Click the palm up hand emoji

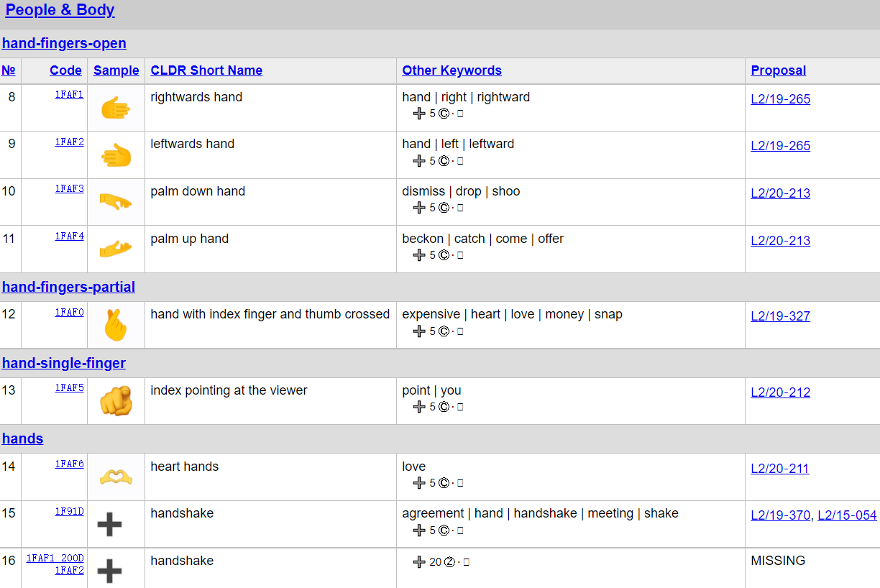click(x=115, y=249)
